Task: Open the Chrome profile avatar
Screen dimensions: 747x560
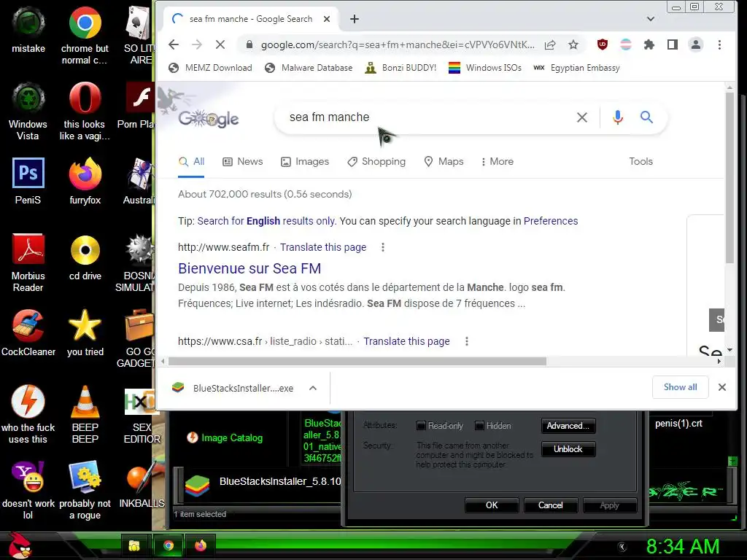Action: [695, 44]
